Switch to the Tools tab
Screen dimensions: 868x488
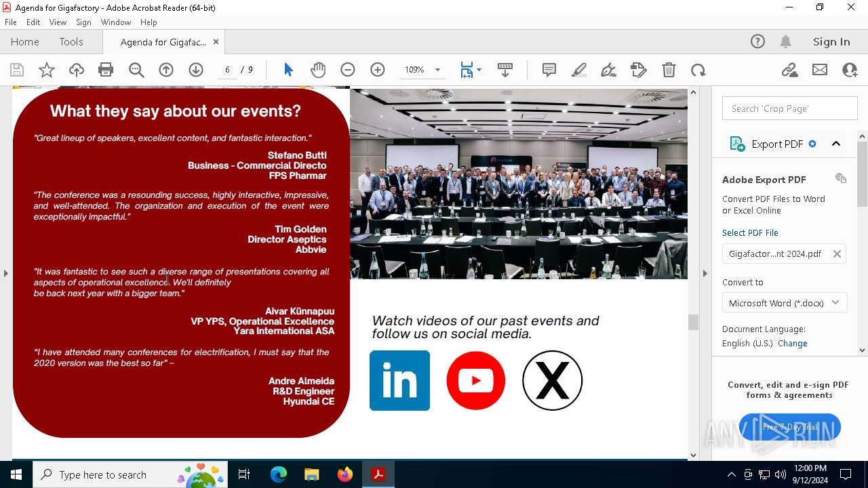tap(71, 42)
